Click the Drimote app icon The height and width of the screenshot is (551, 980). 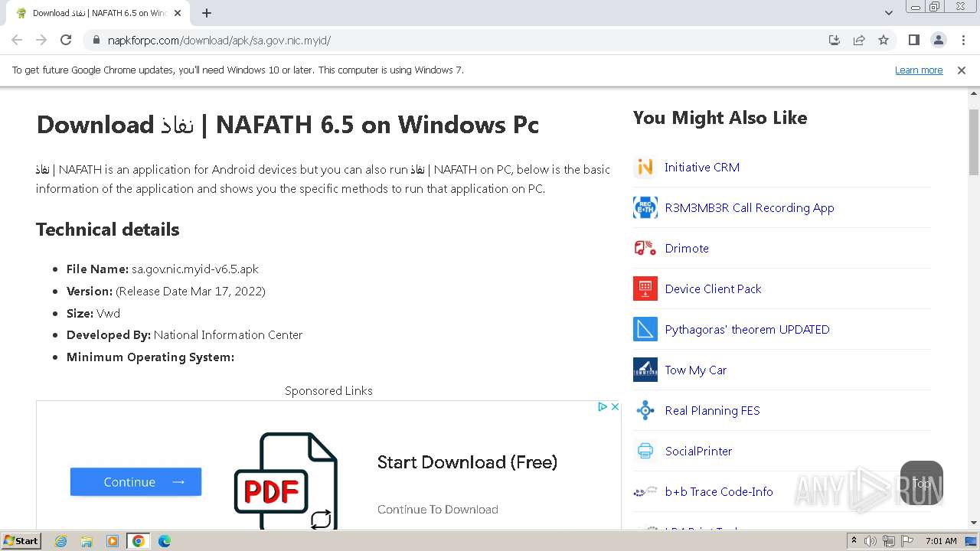point(645,248)
